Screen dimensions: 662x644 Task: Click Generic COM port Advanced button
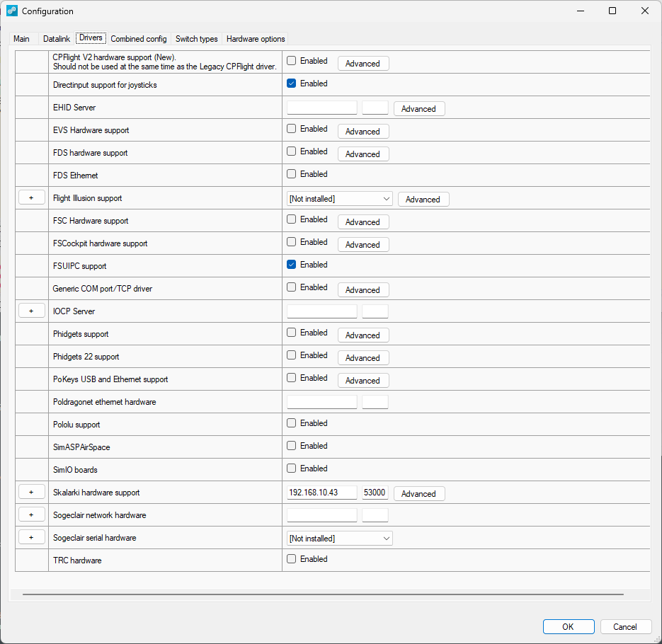[x=363, y=290]
